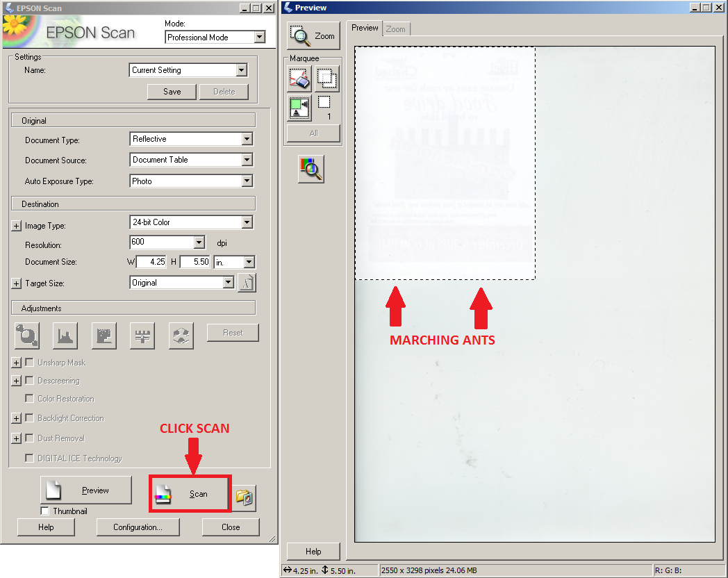
Task: Click the Densitometer magnifier icon
Action: point(311,169)
